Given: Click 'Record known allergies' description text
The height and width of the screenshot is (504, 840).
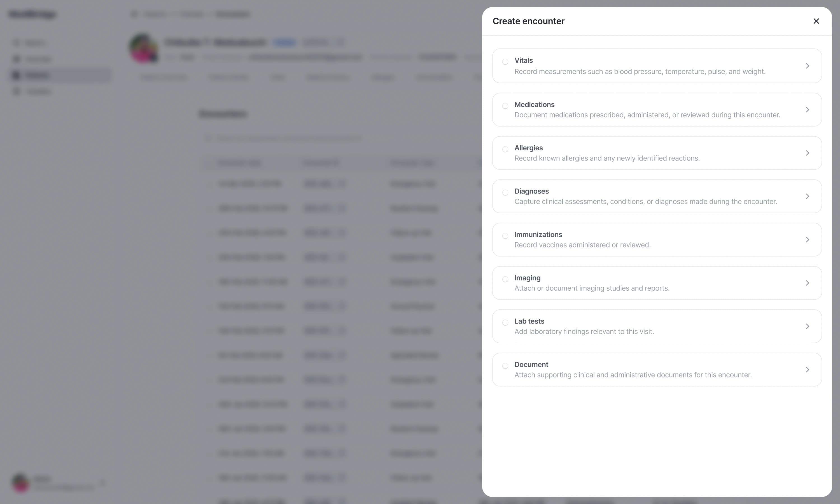Looking at the screenshot, I should [607, 158].
